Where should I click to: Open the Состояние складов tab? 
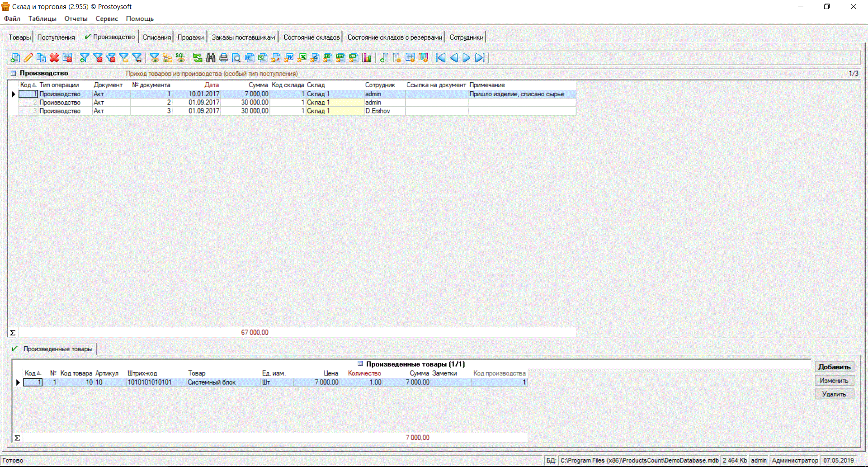(x=311, y=37)
